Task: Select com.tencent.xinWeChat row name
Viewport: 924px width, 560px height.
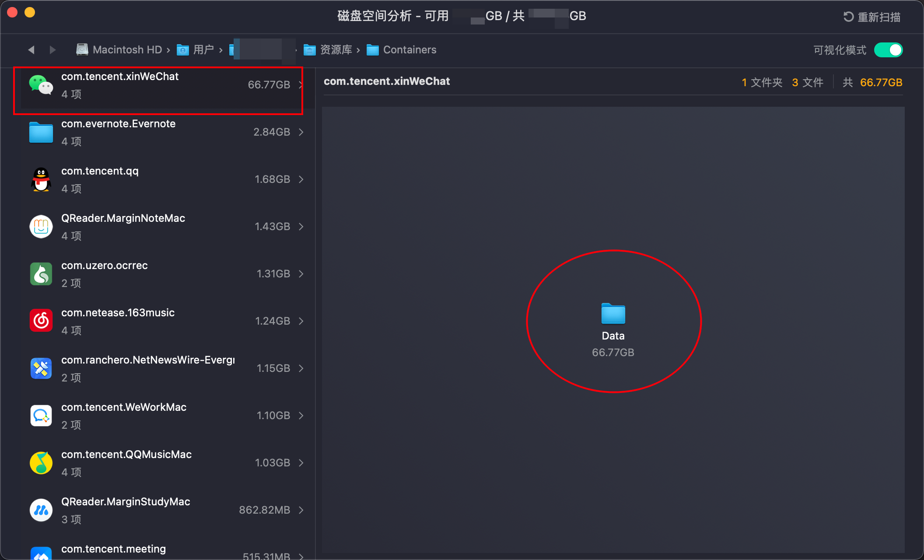Action: pyautogui.click(x=120, y=77)
